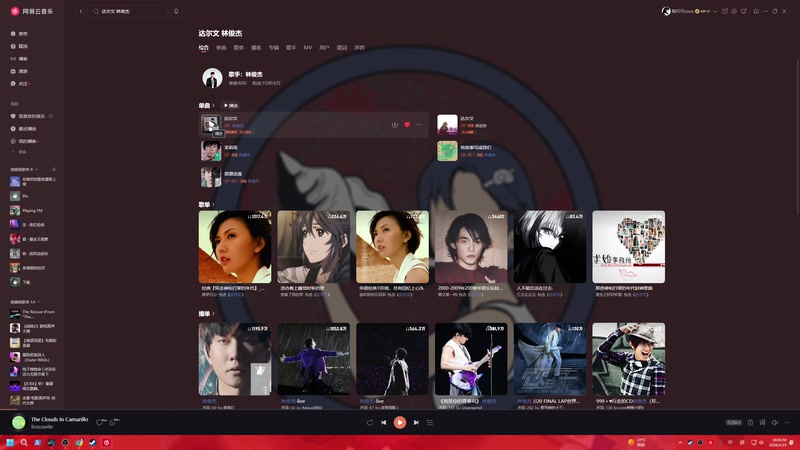800x450 pixels.
Task: Expand the 更多 item in the sidebar
Action: [x=19, y=152]
